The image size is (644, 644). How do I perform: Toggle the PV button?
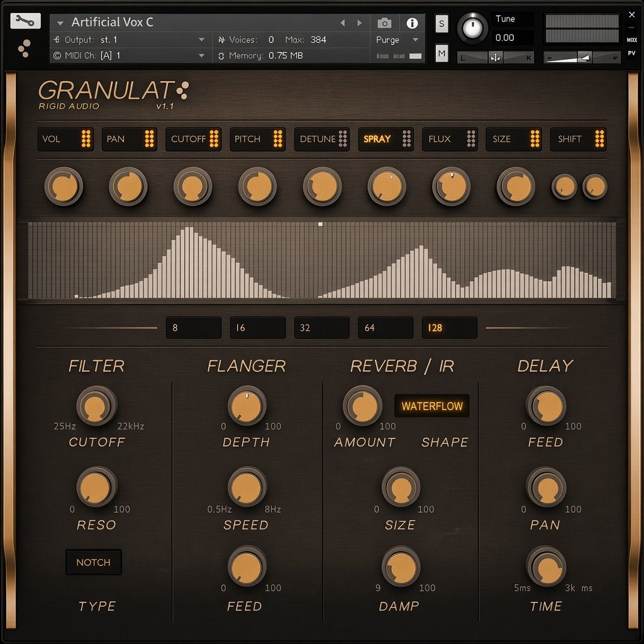[x=631, y=53]
